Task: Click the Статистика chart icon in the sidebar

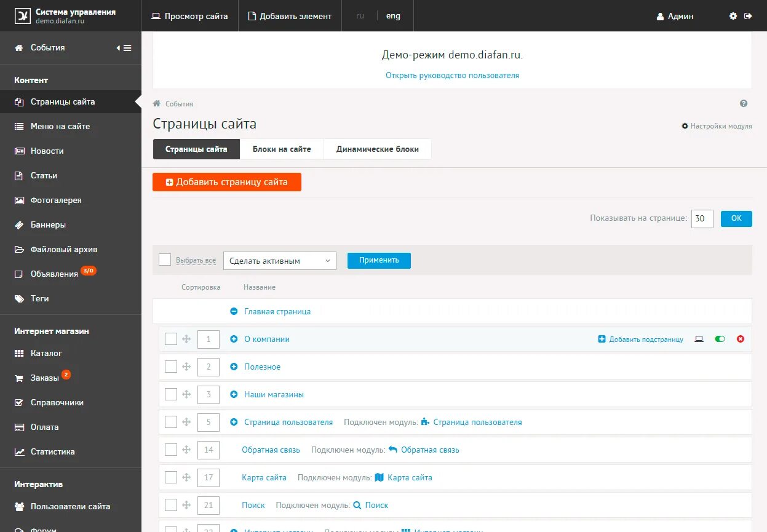Action: 20,451
